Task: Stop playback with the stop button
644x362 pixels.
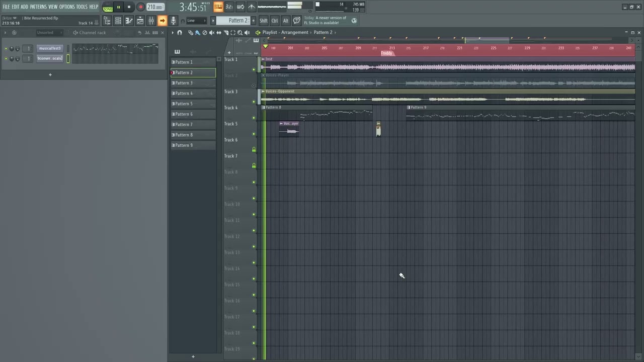Action: tap(129, 7)
